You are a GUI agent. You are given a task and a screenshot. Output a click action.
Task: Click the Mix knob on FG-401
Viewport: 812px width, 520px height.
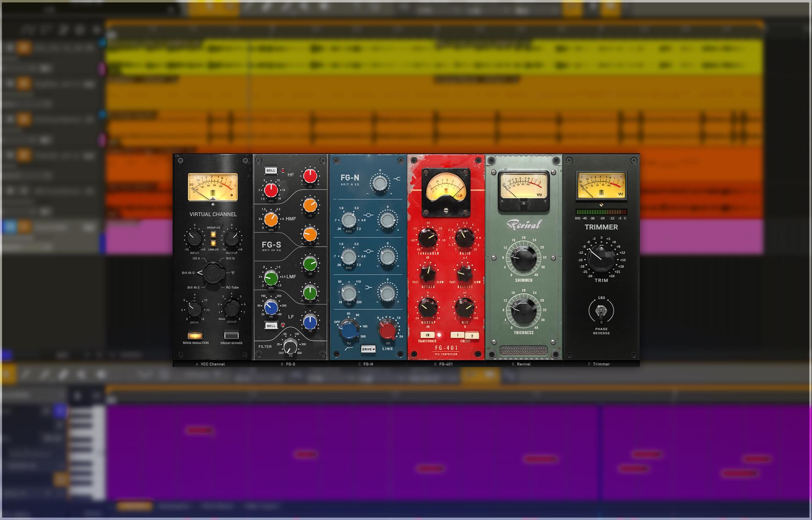click(464, 307)
